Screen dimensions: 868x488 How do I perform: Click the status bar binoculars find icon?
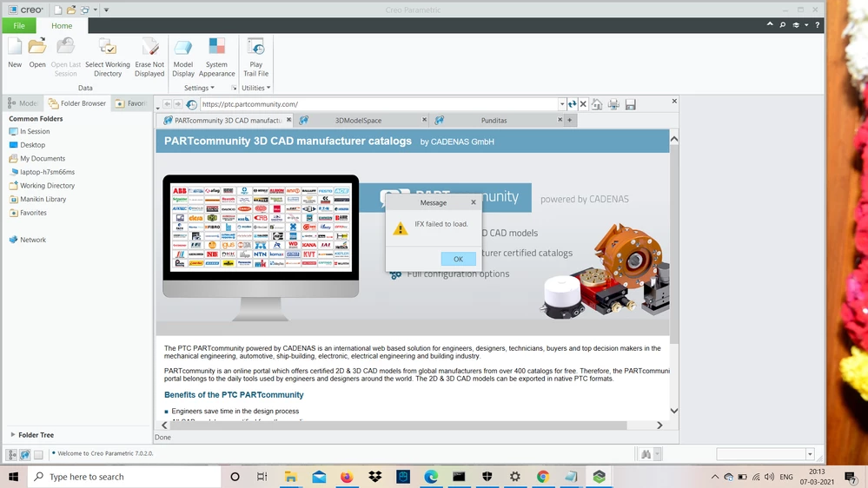pos(646,454)
